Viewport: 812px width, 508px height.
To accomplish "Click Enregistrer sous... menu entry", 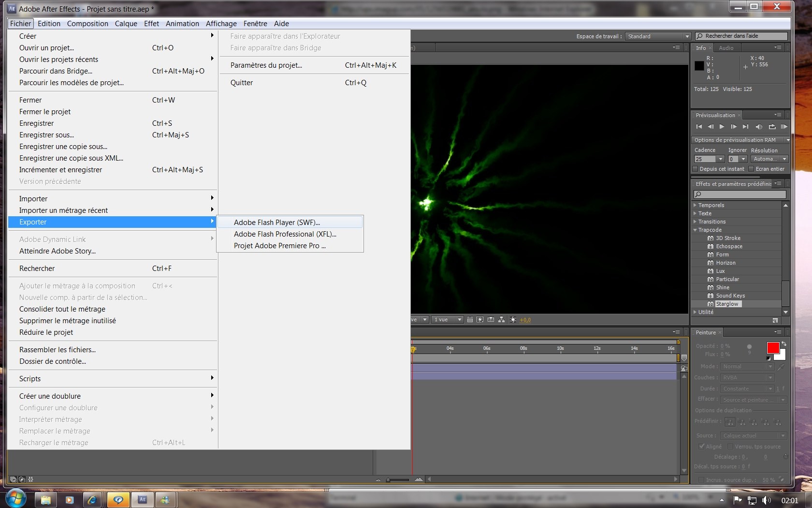I will click(113, 135).
